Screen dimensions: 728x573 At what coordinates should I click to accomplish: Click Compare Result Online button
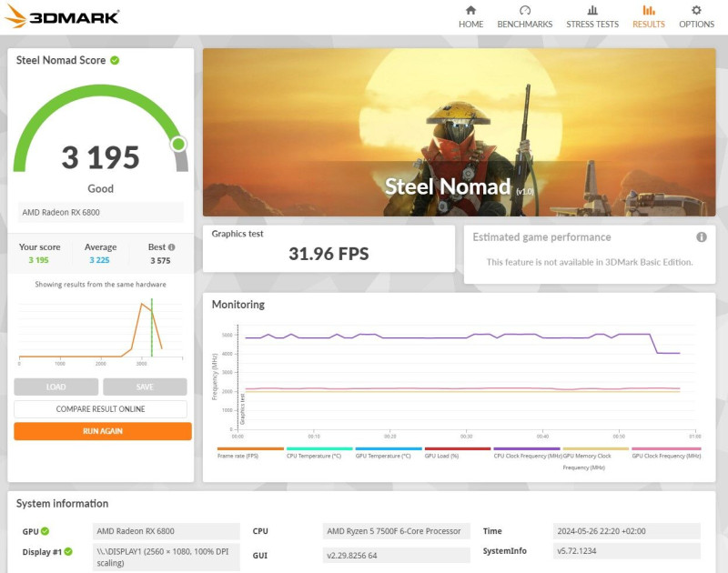[x=100, y=408]
